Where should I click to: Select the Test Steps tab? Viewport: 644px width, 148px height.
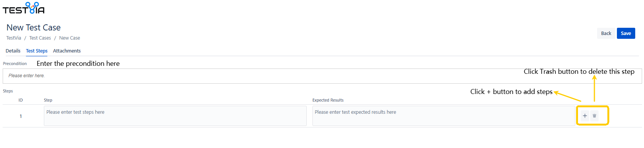37,51
